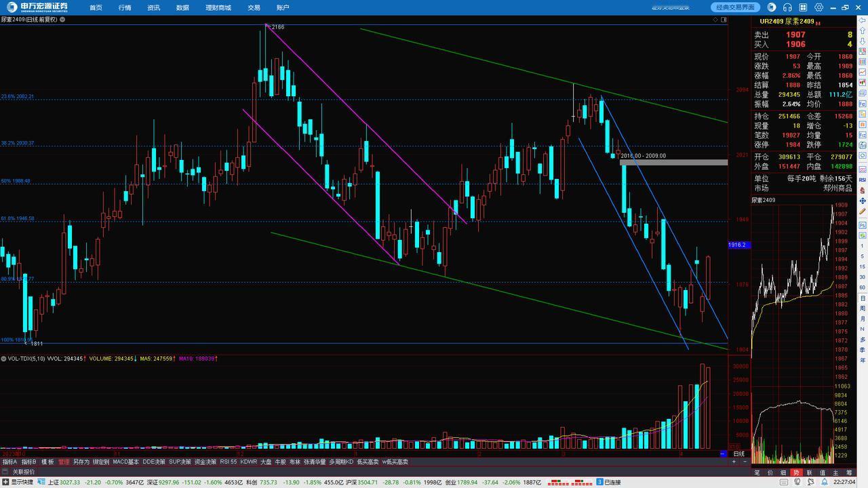Click the gear next to 尿素2409 chart title
868x488 pixels.
coord(62,20)
